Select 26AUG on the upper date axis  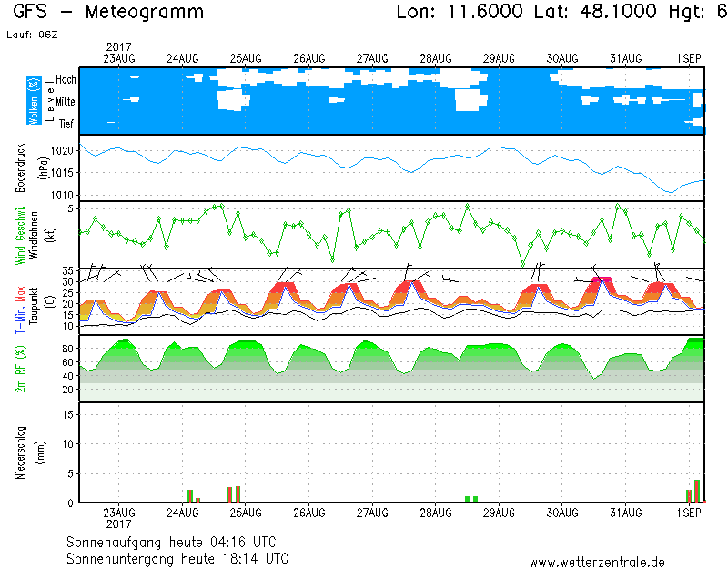309,59
